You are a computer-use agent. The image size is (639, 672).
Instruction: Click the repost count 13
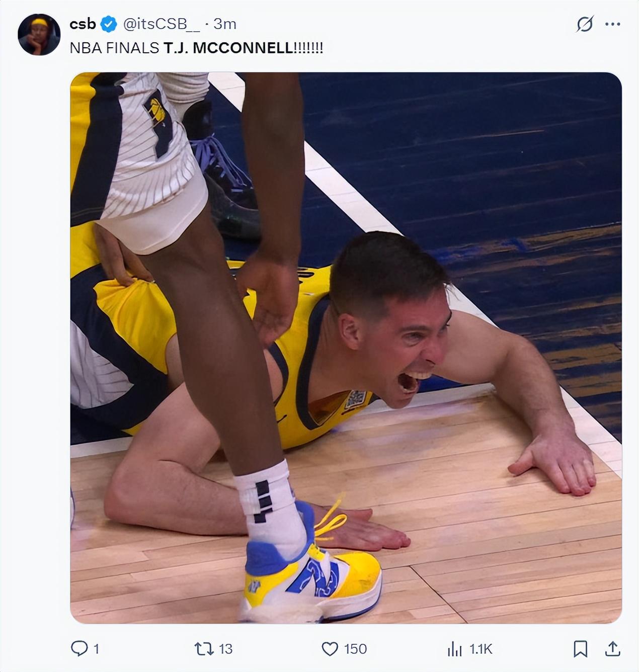(x=225, y=649)
